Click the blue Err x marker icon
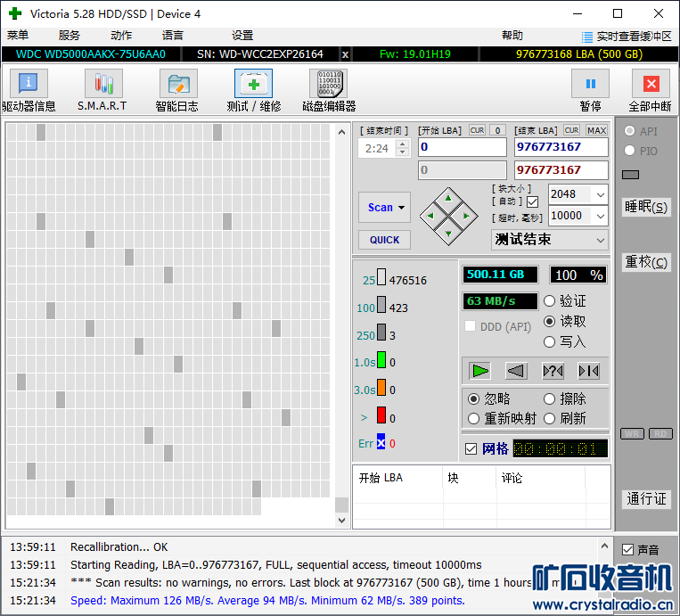This screenshot has height=616, width=680. click(381, 443)
